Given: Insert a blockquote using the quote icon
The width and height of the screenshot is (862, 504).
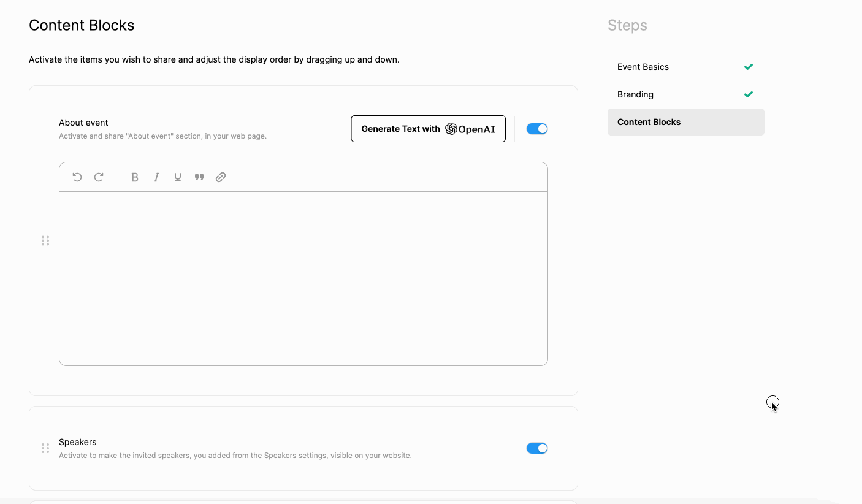Looking at the screenshot, I should click(199, 177).
